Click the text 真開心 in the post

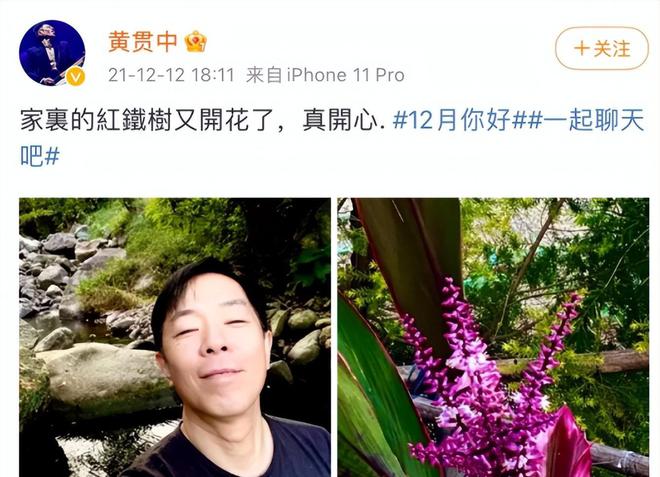click(x=340, y=120)
